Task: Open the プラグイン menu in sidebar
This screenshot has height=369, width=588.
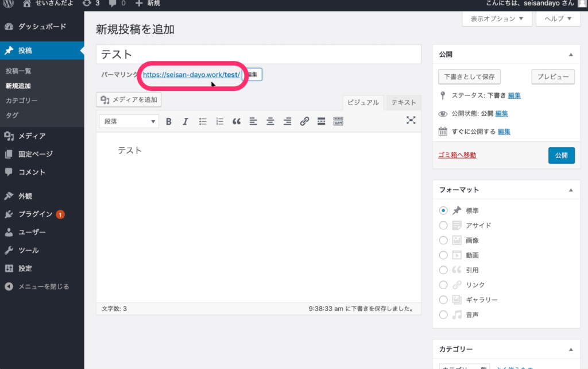Action: pyautogui.click(x=36, y=214)
